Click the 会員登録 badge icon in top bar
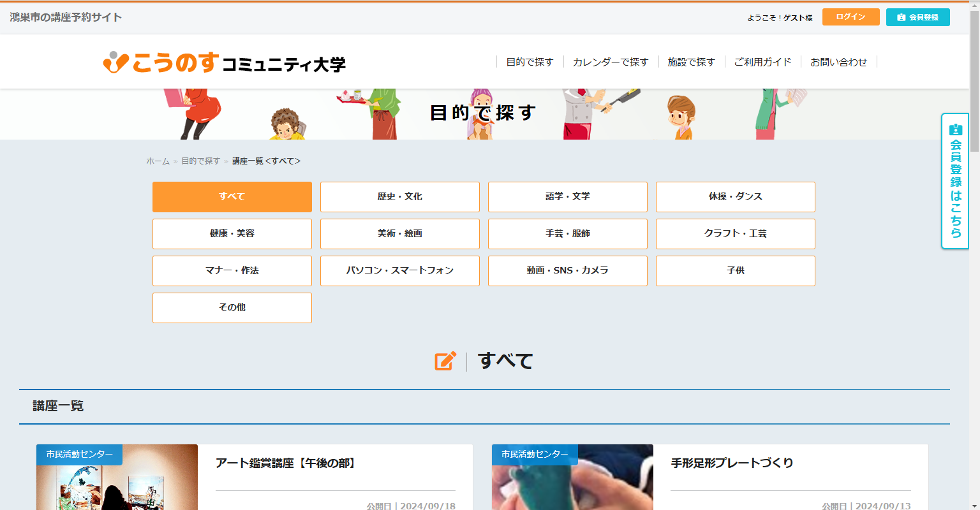This screenshot has width=980, height=510. pyautogui.click(x=901, y=17)
